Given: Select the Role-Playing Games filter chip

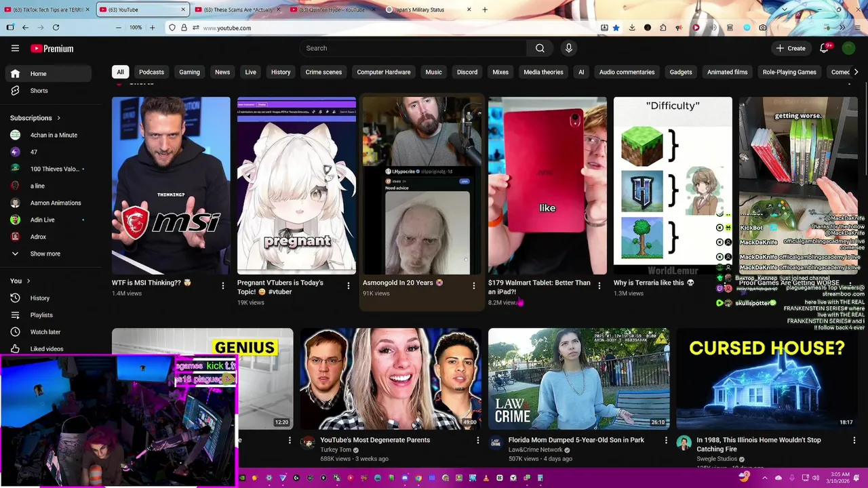Looking at the screenshot, I should tap(789, 72).
